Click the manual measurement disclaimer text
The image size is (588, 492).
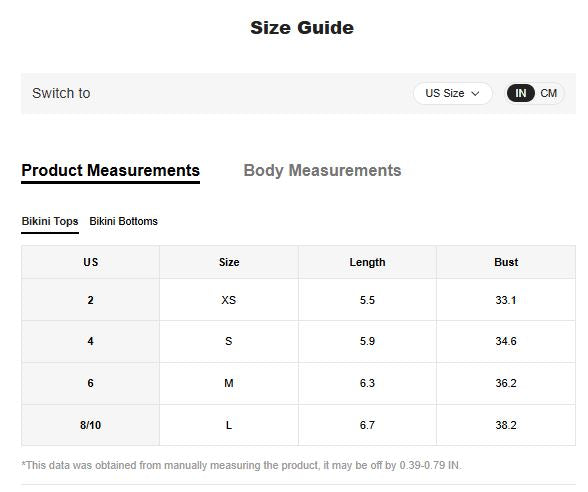point(242,465)
